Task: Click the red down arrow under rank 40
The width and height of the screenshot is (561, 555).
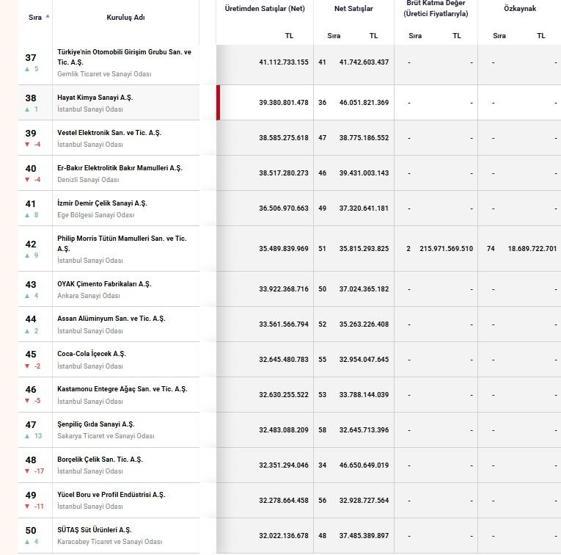Action: 27,179
